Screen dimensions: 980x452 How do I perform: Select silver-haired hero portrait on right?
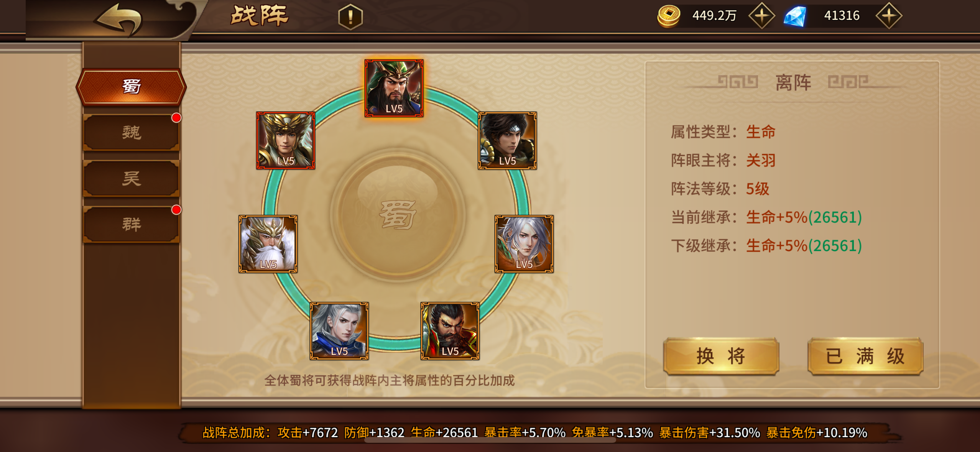point(524,244)
